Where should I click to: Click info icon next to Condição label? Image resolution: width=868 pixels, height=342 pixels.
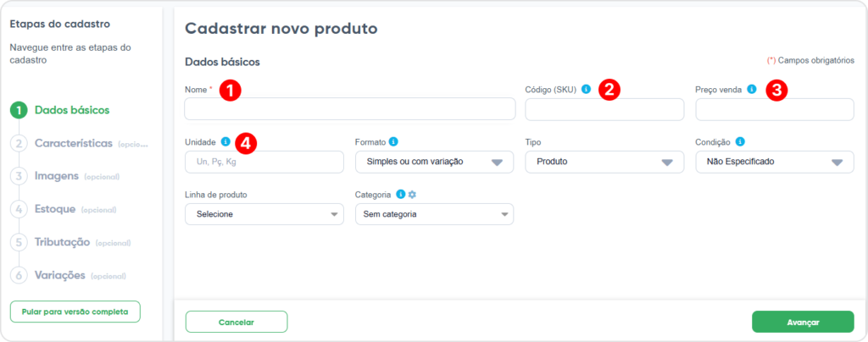[x=740, y=141]
